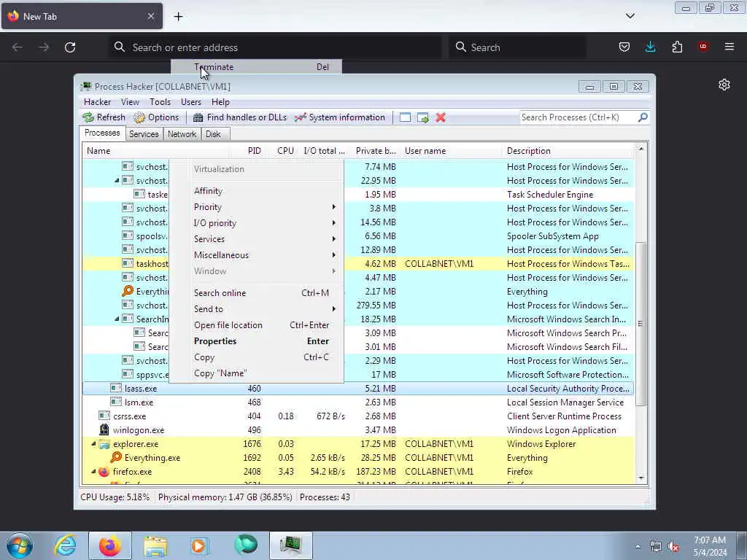This screenshot has height=560, width=747.
Task: Click the Firefox address bar
Action: [x=275, y=47]
